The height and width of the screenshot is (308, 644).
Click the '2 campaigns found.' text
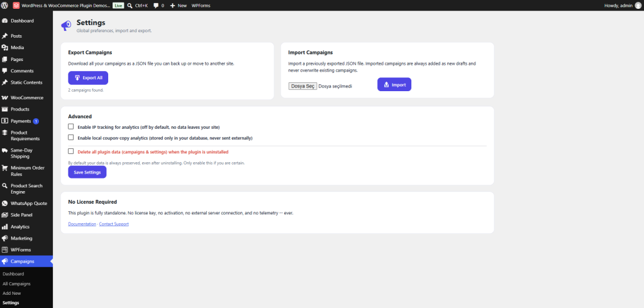coord(86,90)
